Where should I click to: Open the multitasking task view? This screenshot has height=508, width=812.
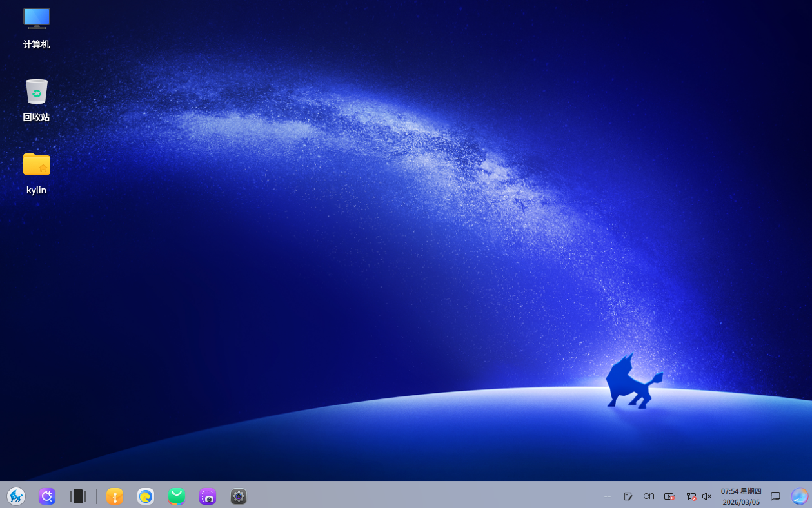coord(78,496)
